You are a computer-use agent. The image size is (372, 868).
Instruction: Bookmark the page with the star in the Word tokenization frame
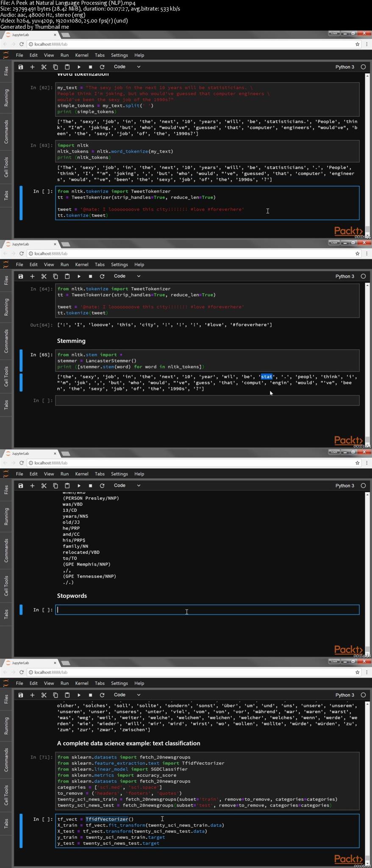pyautogui.click(x=357, y=44)
